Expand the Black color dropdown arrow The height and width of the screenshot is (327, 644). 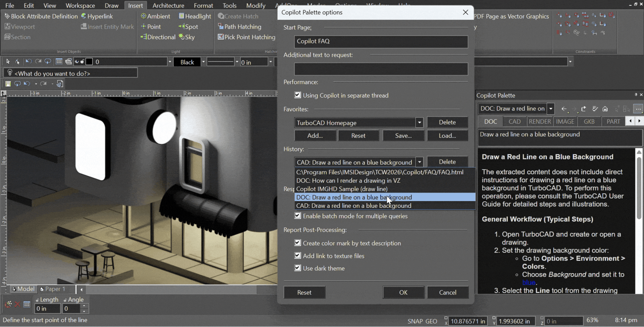(203, 62)
